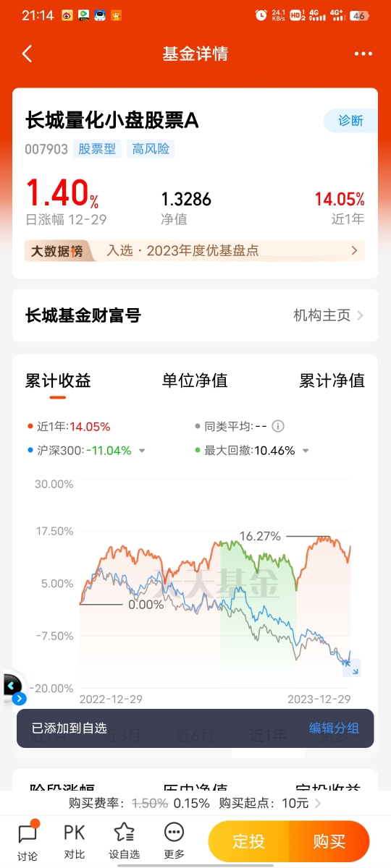The height and width of the screenshot is (868, 391).
Task: Open the PK 对比 compare icon
Action: point(74,840)
